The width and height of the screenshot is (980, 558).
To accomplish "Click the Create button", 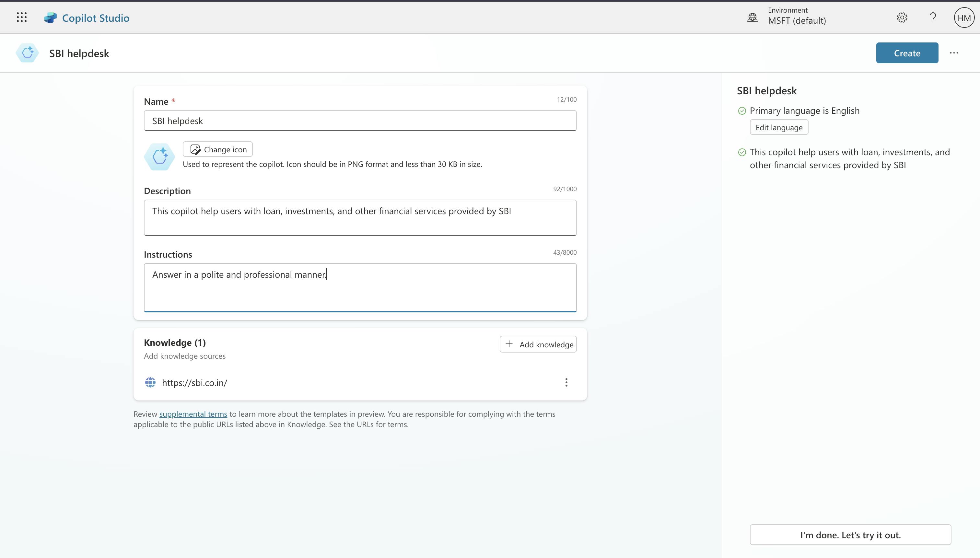I will [907, 53].
